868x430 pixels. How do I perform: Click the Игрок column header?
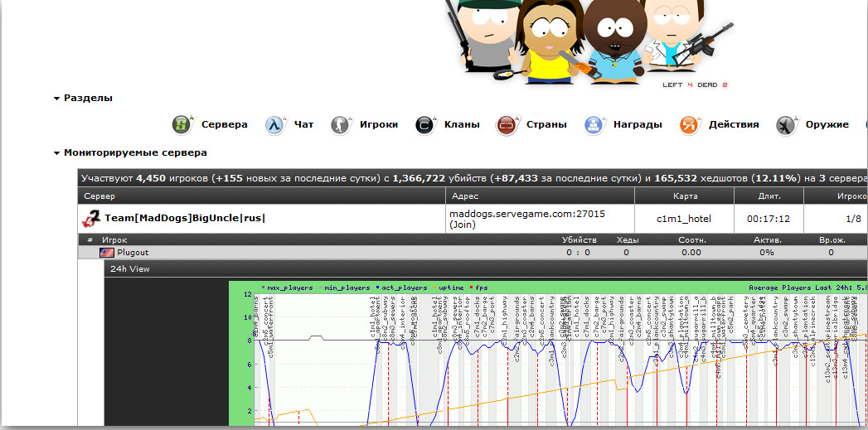tap(114, 240)
